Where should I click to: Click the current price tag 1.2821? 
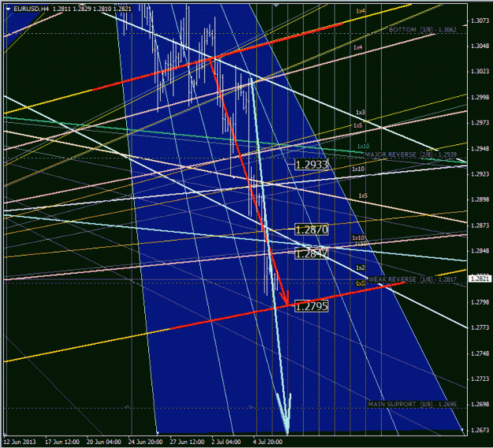click(x=480, y=278)
